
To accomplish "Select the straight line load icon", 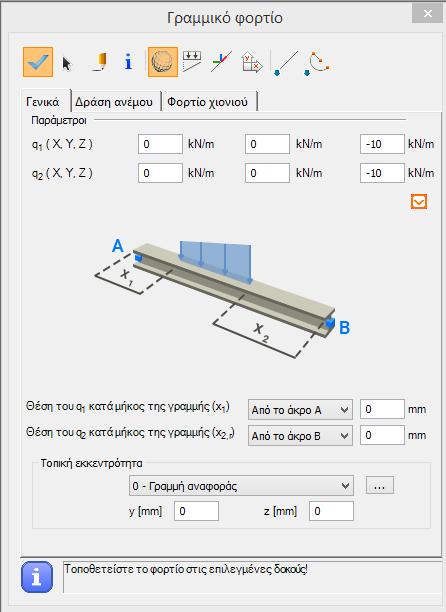I will [286, 63].
